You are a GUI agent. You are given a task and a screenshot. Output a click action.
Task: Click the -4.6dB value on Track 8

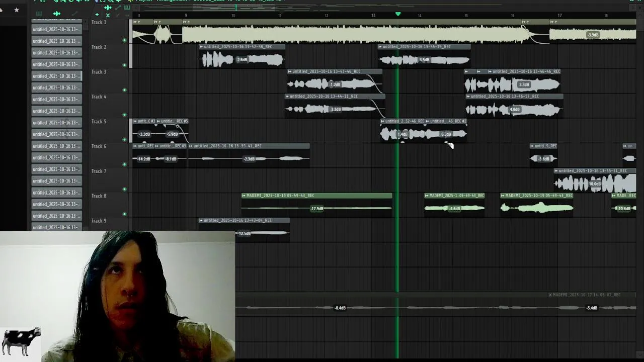tap(454, 209)
